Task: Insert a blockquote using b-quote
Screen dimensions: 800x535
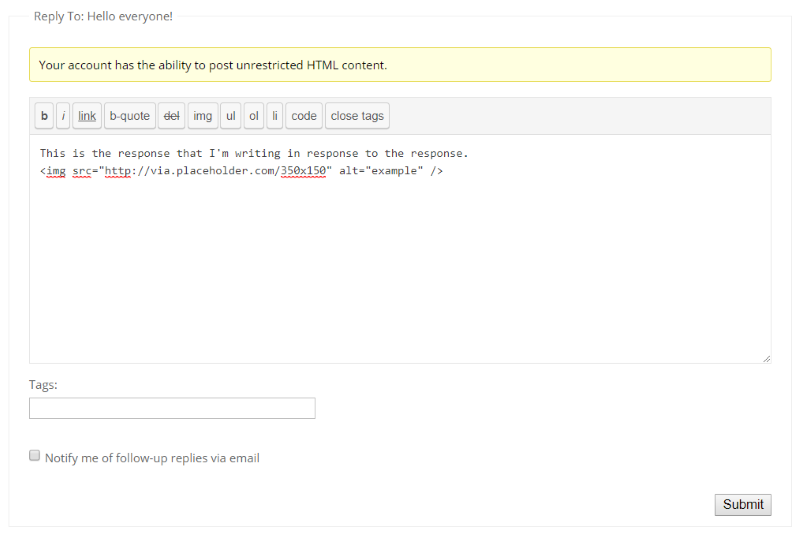Action: tap(130, 116)
